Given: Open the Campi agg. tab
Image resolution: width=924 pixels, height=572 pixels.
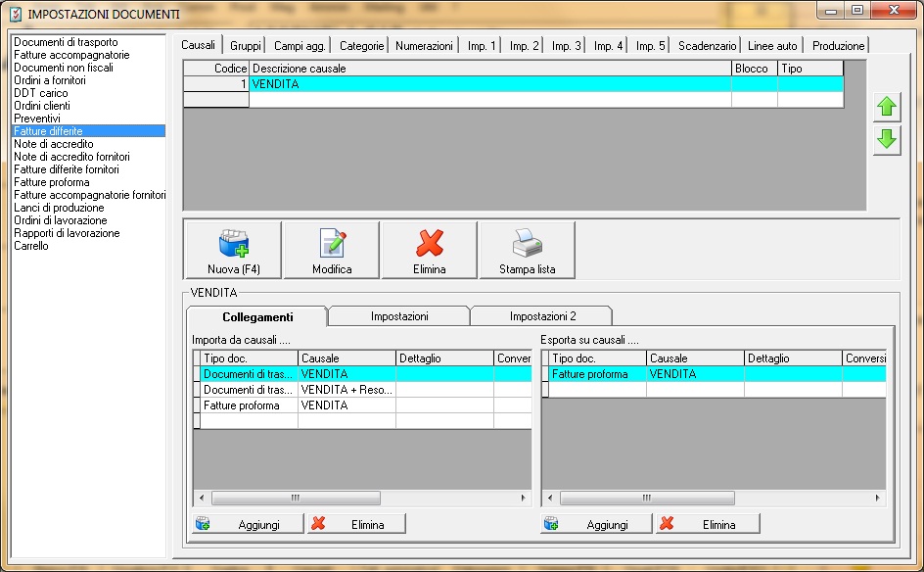Looking at the screenshot, I should (x=300, y=45).
